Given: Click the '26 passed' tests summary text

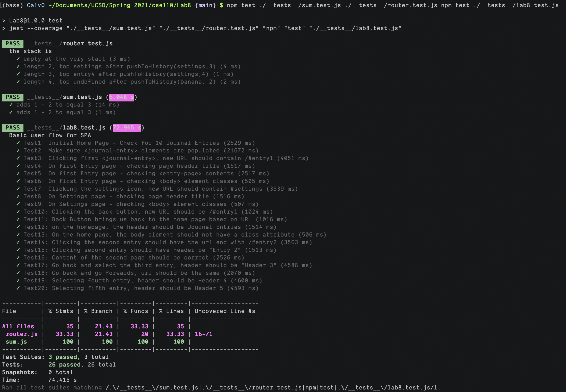Looking at the screenshot, I should [x=65, y=365].
